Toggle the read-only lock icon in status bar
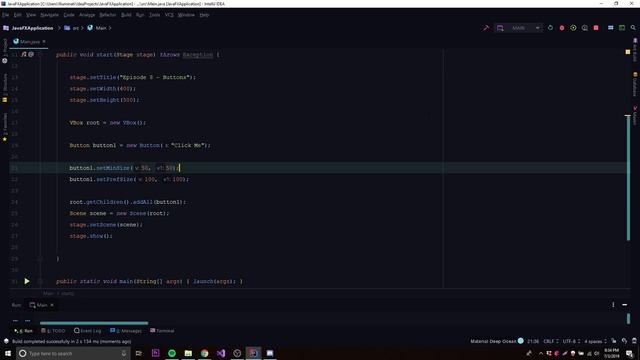This screenshot has height=360, width=640. point(613,341)
